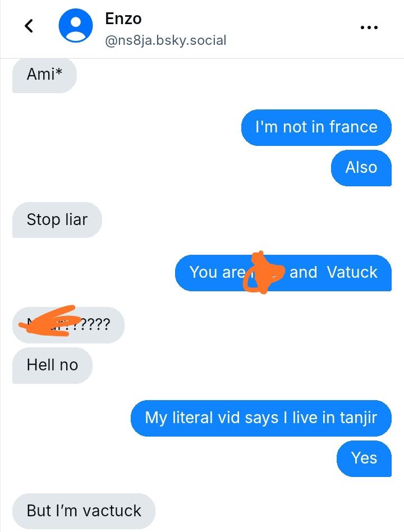Click the word "tanjir" in the sent message
This screenshot has height=532, width=404.
tap(359, 418)
